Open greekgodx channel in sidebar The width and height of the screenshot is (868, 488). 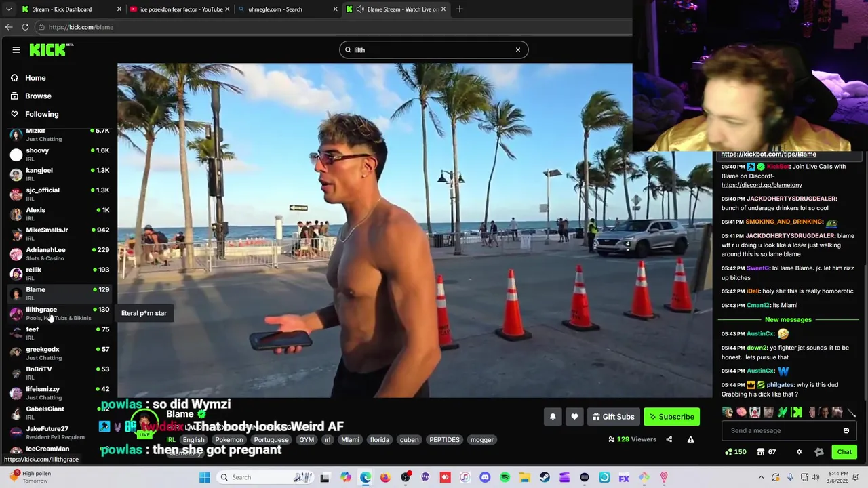(59, 353)
